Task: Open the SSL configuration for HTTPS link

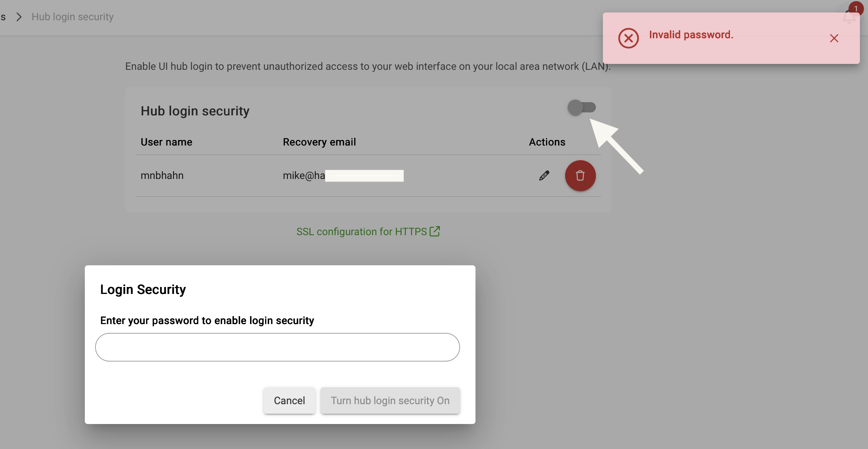Action: click(x=361, y=232)
